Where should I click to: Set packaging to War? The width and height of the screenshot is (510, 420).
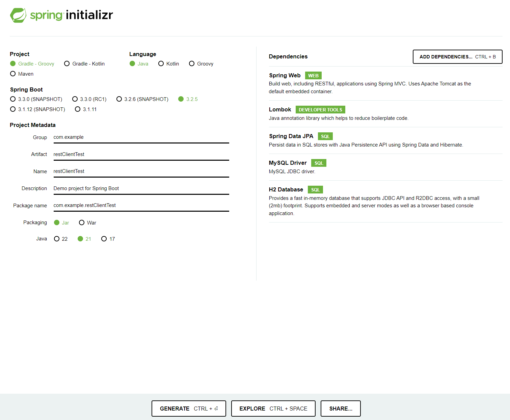[87, 222]
